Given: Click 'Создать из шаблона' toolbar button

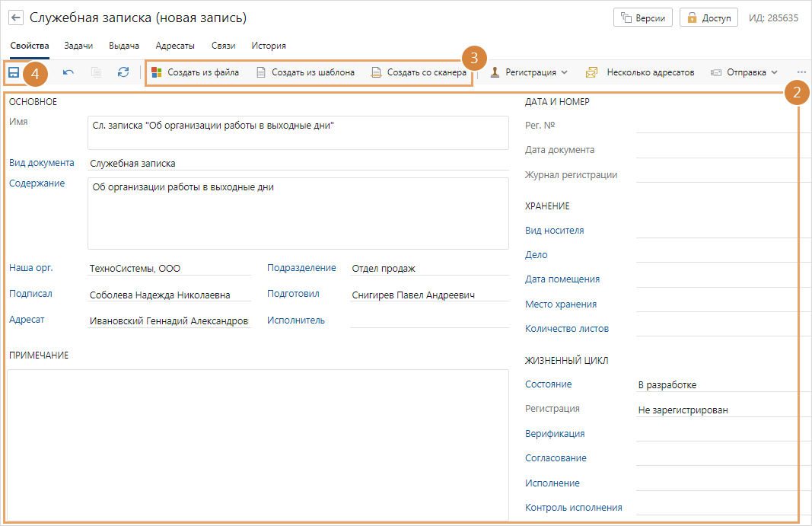Looking at the screenshot, I should (x=305, y=72).
